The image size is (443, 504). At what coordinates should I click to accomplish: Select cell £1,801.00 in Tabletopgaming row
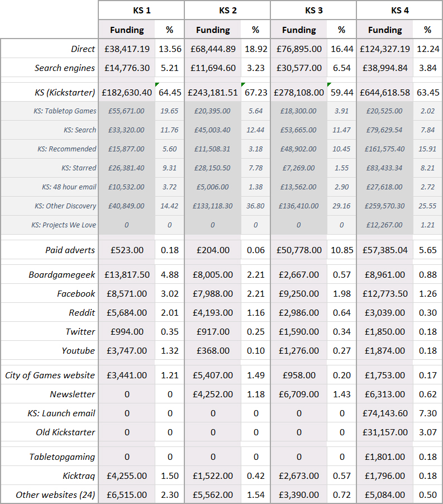385,457
